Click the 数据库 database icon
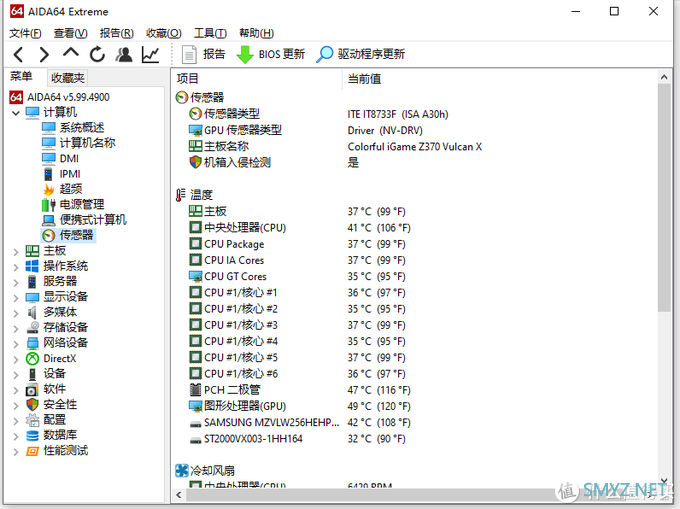Viewport: 680px width, 509px height. pos(33,435)
